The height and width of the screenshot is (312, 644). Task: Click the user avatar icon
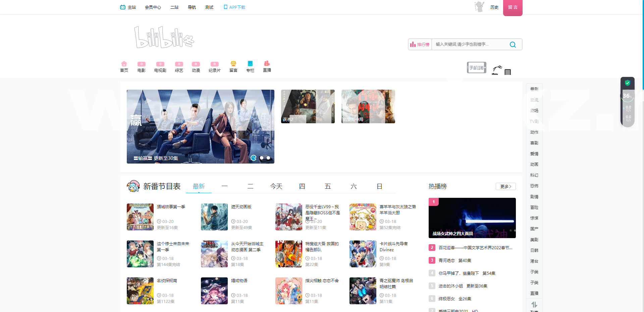480,7
